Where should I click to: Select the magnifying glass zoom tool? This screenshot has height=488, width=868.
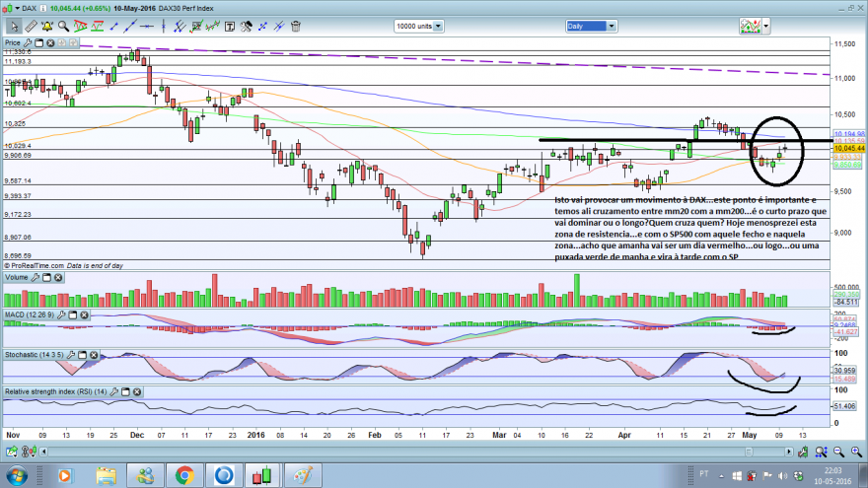coord(64,26)
